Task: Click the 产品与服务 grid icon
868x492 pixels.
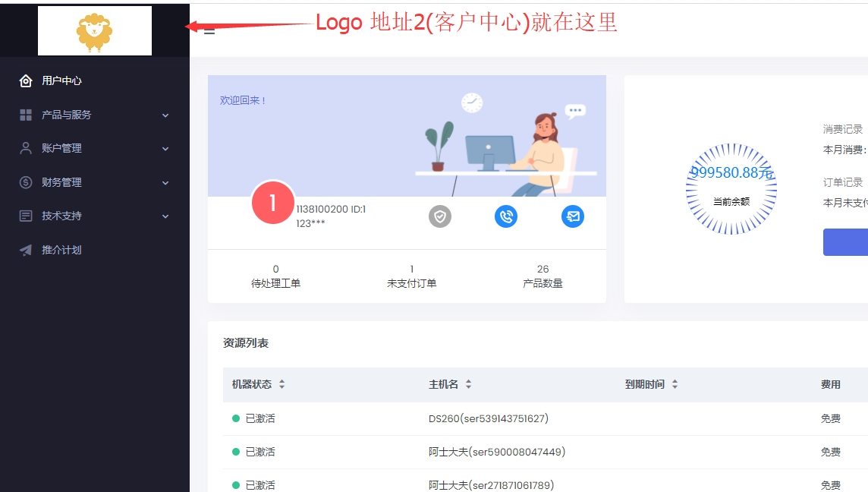Action: click(26, 115)
